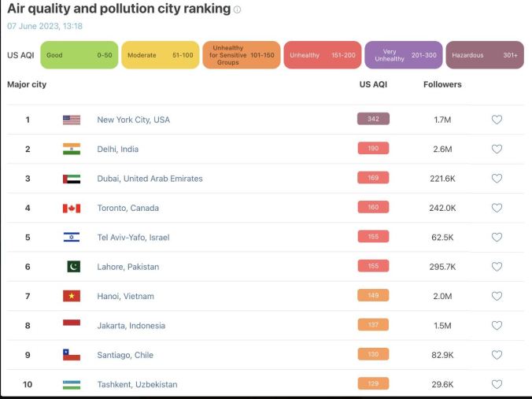
Task: Favorite New York City with heart
Action: [x=497, y=120]
